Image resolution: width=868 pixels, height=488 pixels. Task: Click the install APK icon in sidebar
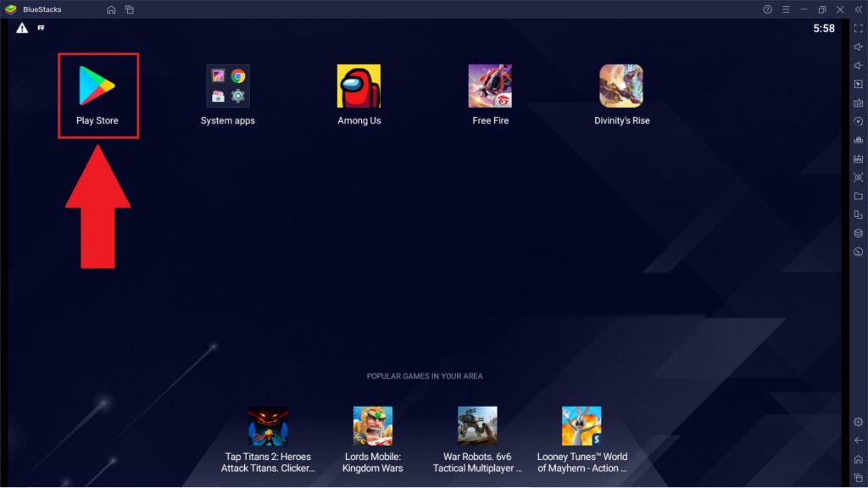pyautogui.click(x=858, y=140)
